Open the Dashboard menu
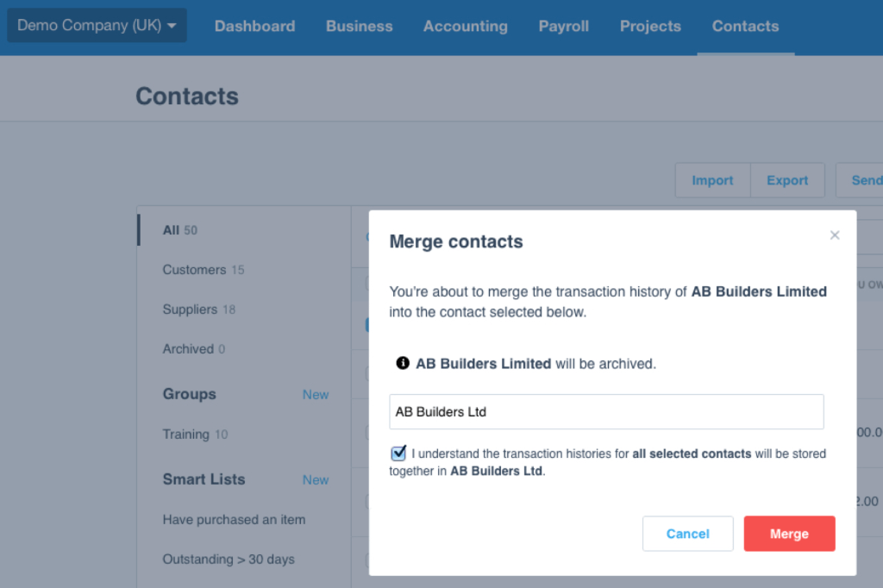883x588 pixels. [254, 27]
